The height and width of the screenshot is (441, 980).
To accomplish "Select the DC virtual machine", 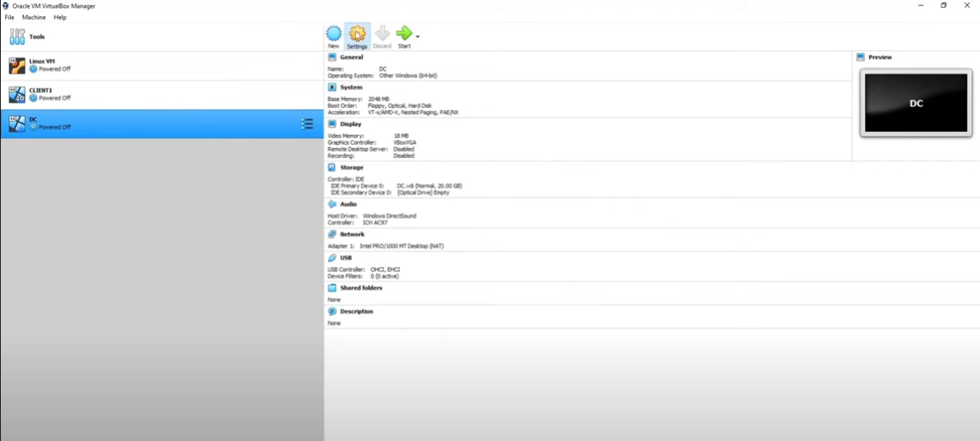I will pyautogui.click(x=162, y=124).
